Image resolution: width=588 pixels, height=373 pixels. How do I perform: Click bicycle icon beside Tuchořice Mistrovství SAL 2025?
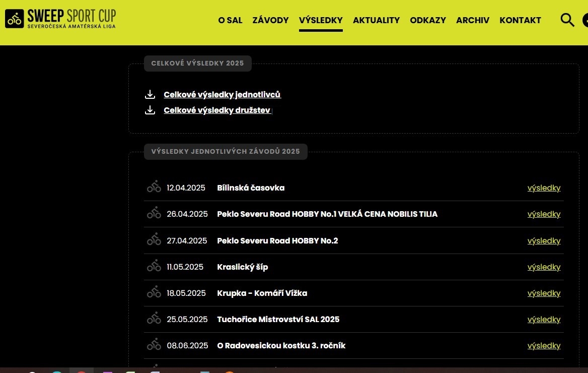coord(154,319)
